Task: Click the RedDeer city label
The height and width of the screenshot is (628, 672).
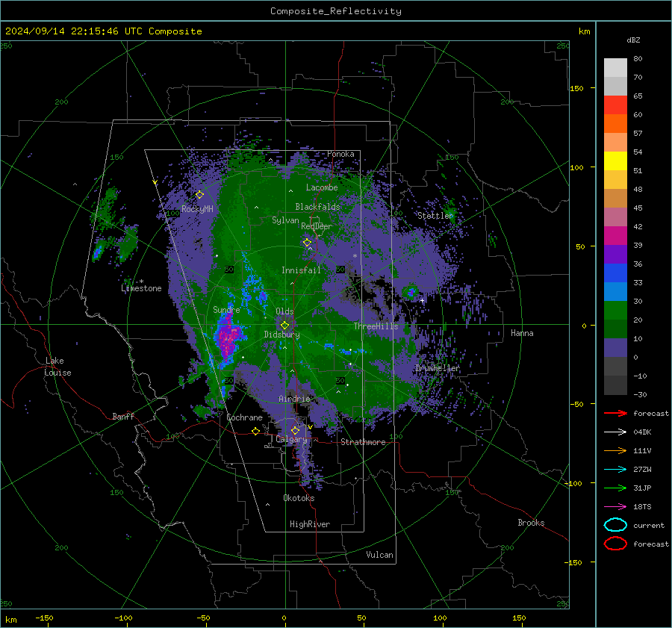Action: tap(317, 226)
